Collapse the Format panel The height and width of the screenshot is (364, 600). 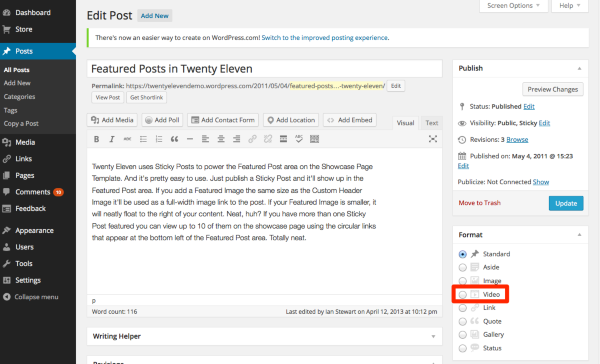[579, 235]
